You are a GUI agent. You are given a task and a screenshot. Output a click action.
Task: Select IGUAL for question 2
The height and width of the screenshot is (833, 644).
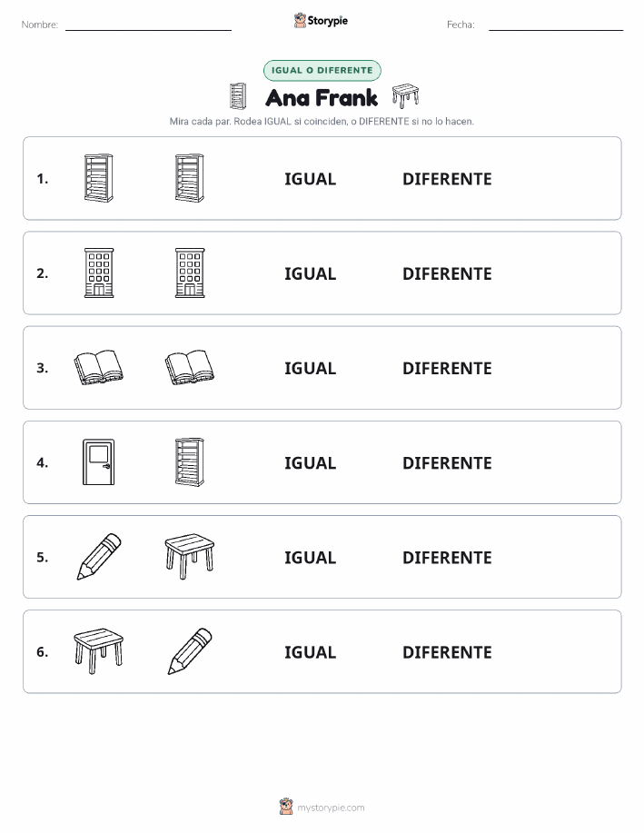311,273
